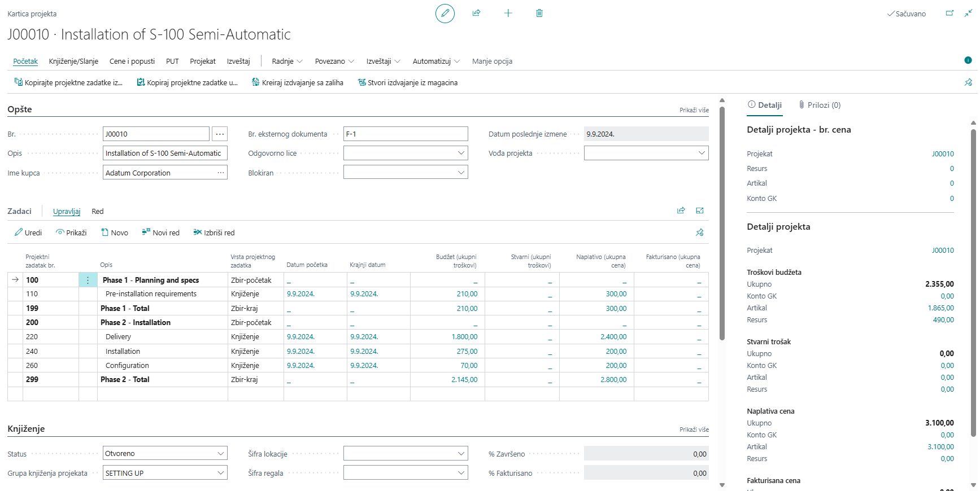
Task: Click the pencil edit icon at top
Action: [445, 13]
